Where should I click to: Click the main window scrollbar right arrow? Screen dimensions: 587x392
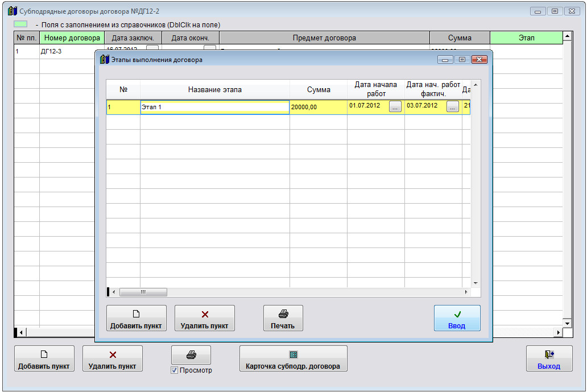click(558, 332)
